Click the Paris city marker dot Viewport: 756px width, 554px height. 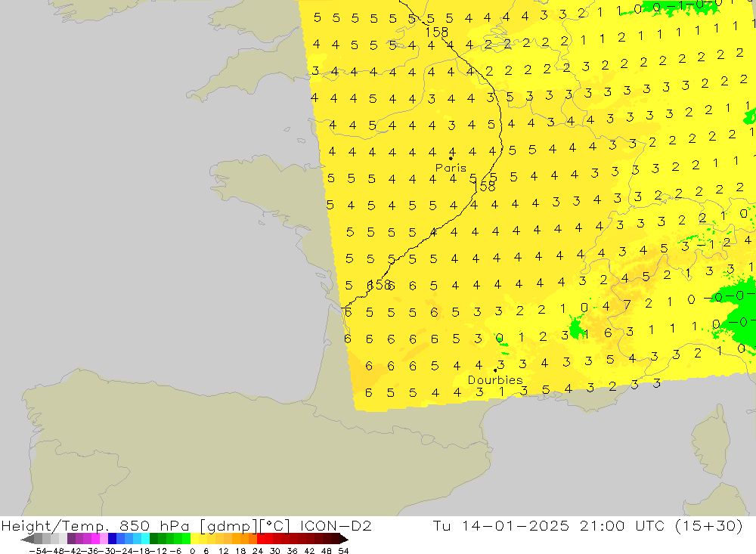click(x=451, y=159)
